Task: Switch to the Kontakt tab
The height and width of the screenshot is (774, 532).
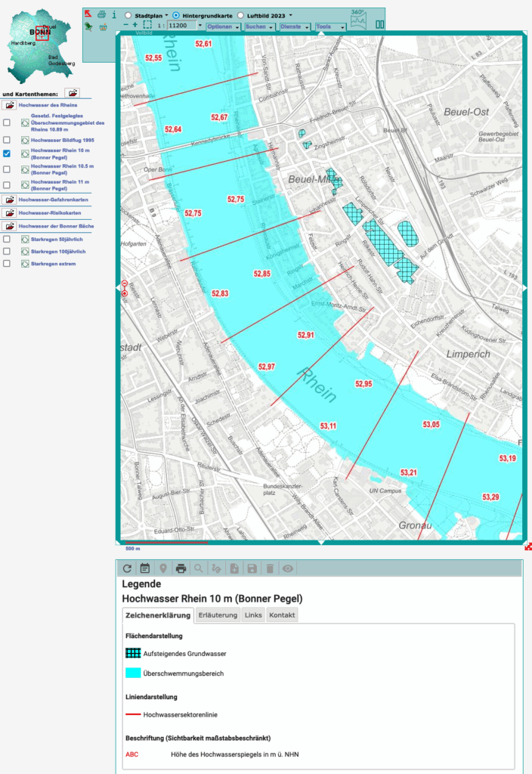Action: (x=282, y=615)
